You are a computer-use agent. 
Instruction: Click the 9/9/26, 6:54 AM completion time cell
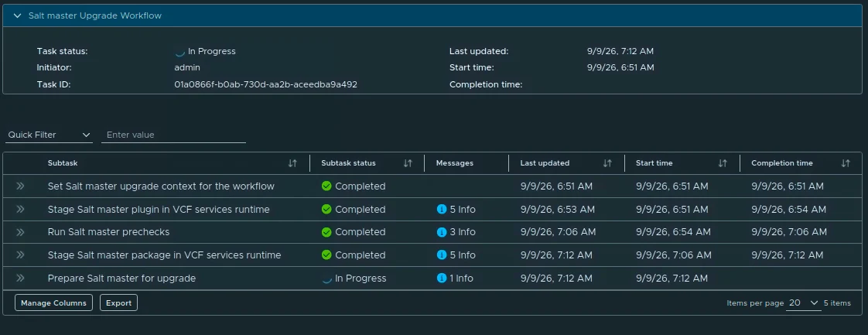click(x=789, y=210)
